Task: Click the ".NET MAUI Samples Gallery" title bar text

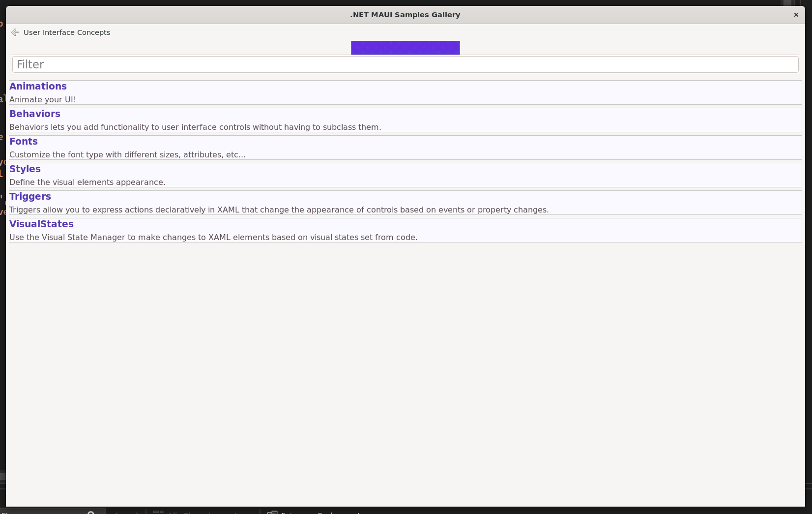Action: (x=405, y=15)
